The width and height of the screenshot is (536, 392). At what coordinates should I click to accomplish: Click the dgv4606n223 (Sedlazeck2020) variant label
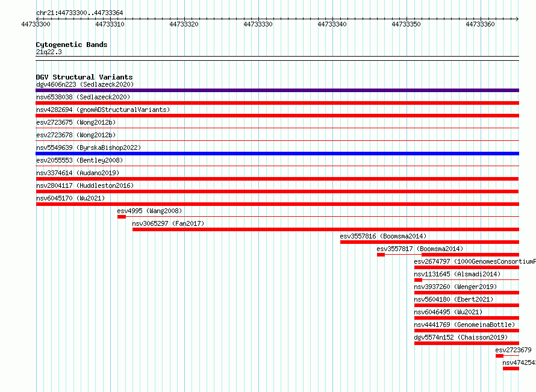click(85, 84)
